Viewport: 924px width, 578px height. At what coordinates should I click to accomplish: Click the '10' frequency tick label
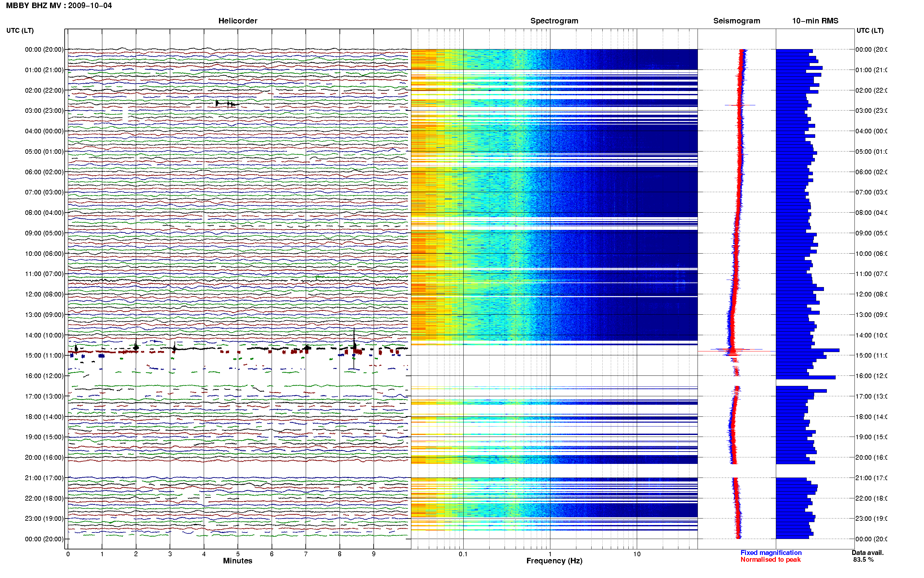(636, 554)
